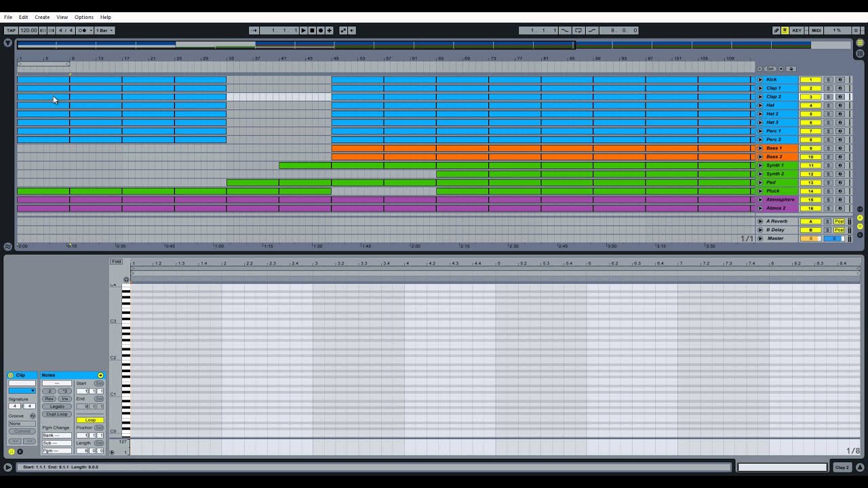
Task: Show the Notes box with note icon
Action: 12,451
